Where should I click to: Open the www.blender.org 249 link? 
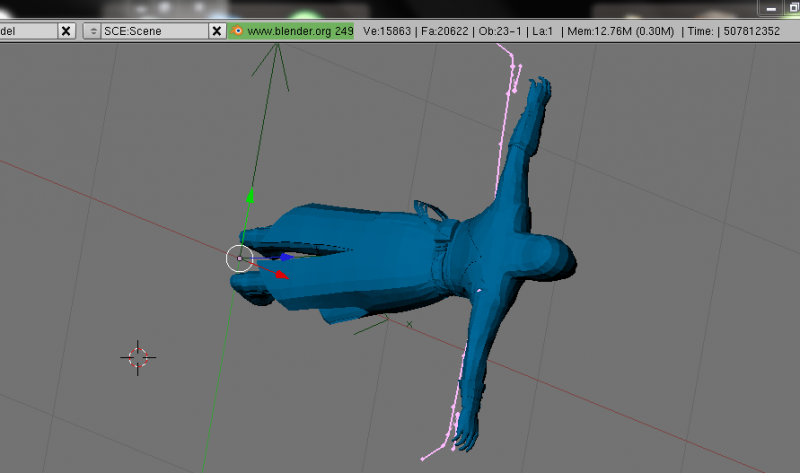299,31
